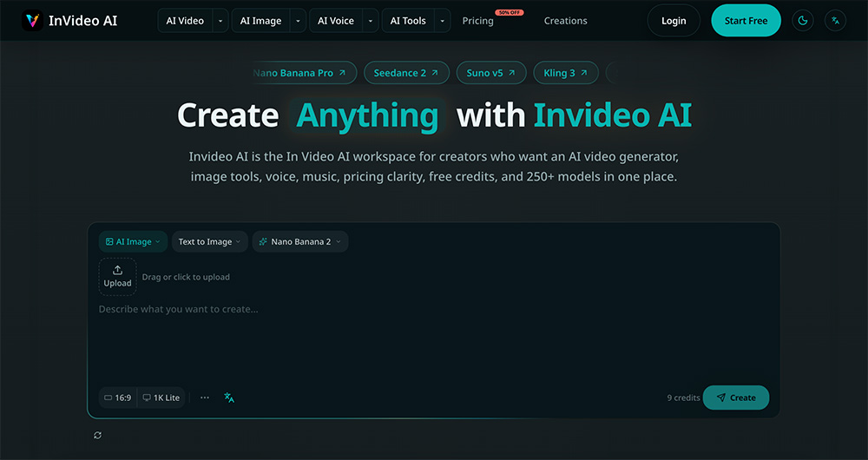Click the Start Free button
This screenshot has width=868, height=460.
pyautogui.click(x=746, y=21)
